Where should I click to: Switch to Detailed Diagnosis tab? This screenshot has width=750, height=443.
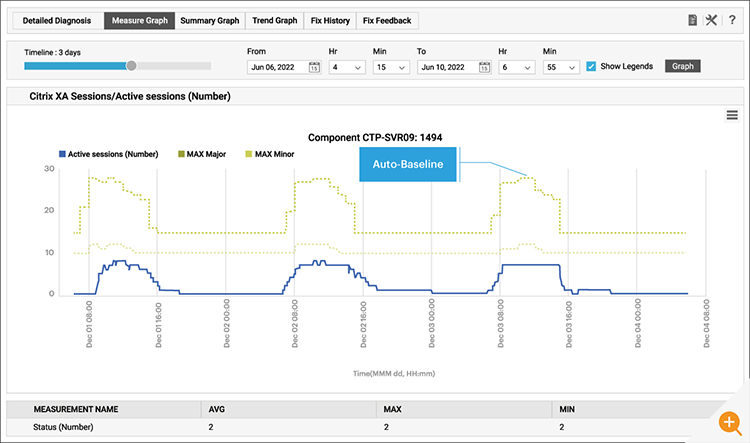point(57,21)
